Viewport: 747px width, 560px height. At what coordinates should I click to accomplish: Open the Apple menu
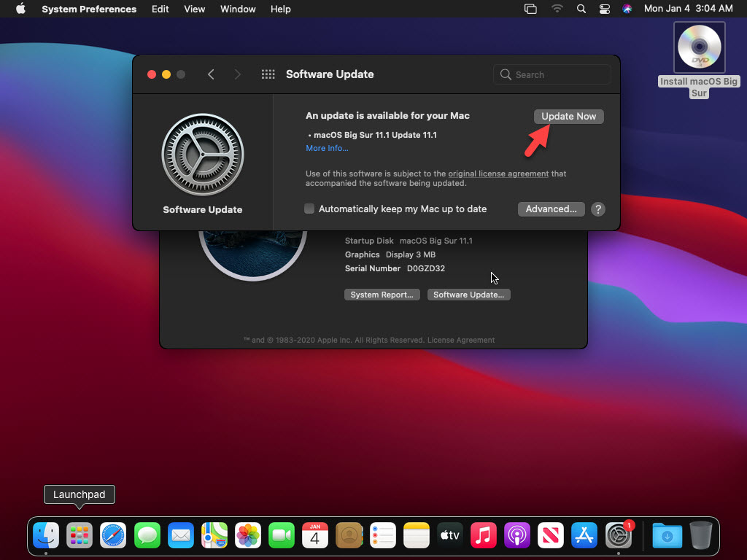click(x=20, y=9)
